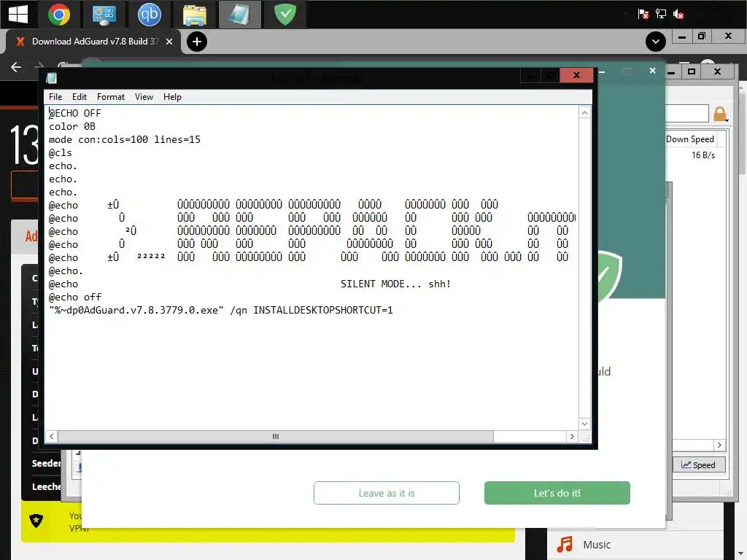Click the 'color 0B' line in Notepad
This screenshot has width=747, height=560.
pos(72,126)
